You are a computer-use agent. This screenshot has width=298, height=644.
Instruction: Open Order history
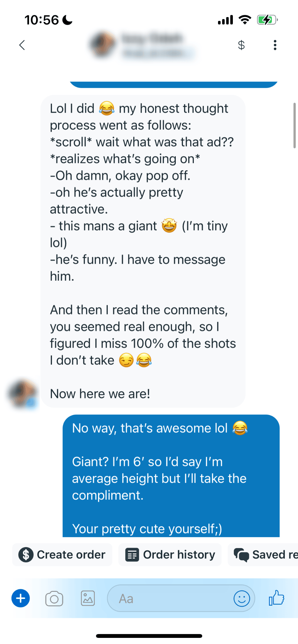[170, 555]
